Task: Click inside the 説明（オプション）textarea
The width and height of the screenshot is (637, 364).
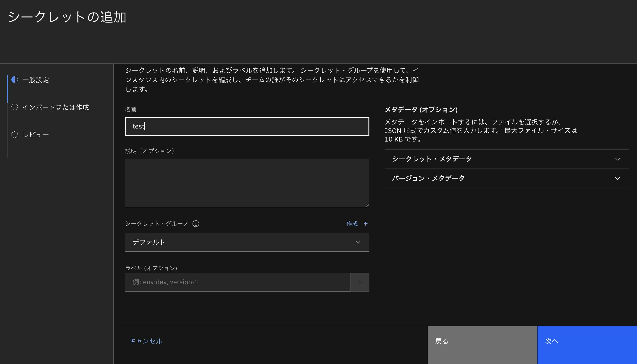Action: click(x=247, y=182)
